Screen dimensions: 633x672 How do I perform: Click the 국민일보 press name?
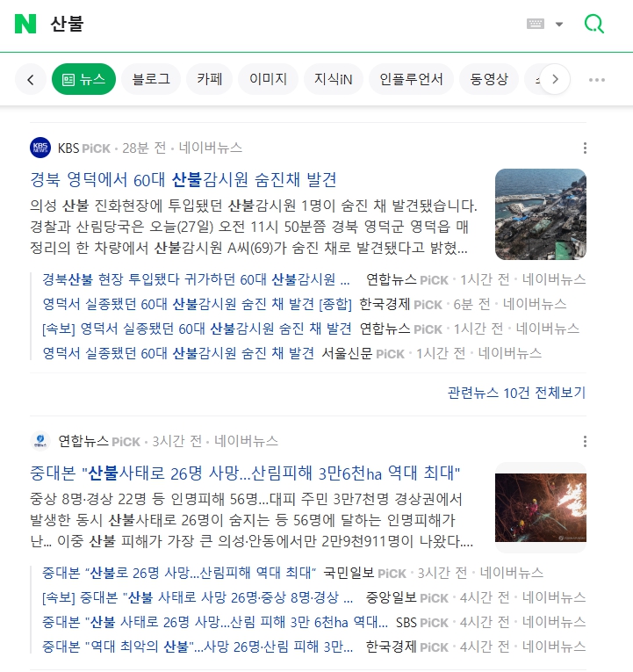click(349, 573)
